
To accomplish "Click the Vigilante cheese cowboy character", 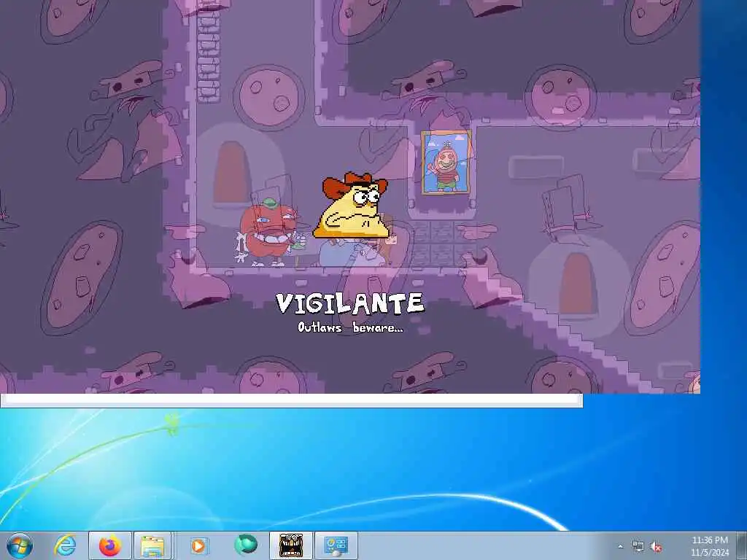I will click(352, 206).
